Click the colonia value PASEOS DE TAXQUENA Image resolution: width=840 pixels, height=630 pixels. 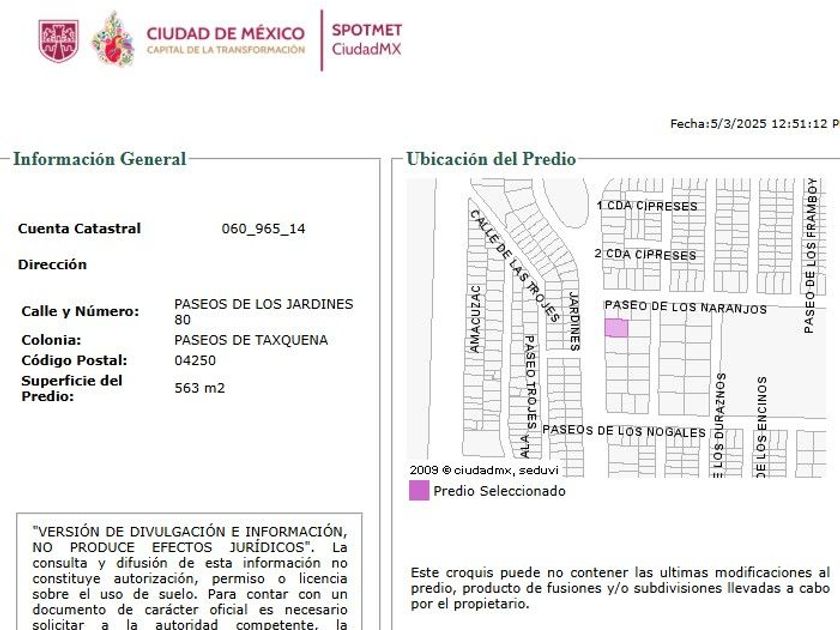pyautogui.click(x=251, y=340)
